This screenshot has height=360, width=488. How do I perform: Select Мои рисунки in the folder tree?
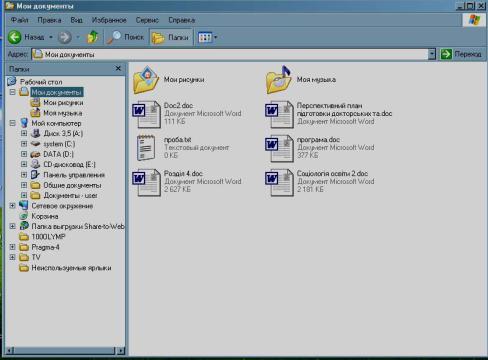[63, 102]
